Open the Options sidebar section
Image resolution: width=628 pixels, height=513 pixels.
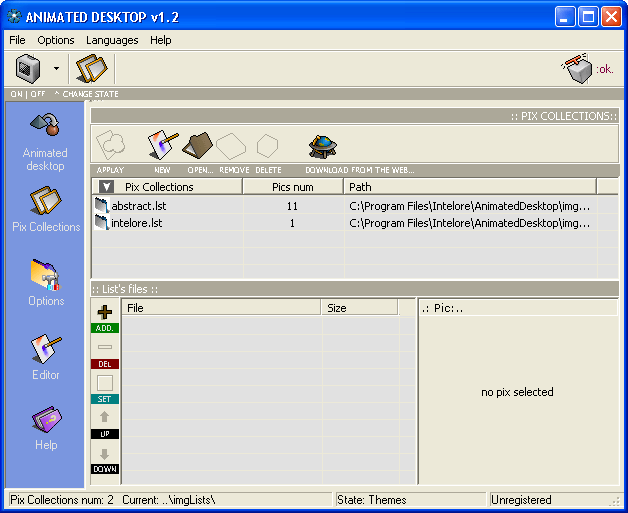(x=46, y=283)
